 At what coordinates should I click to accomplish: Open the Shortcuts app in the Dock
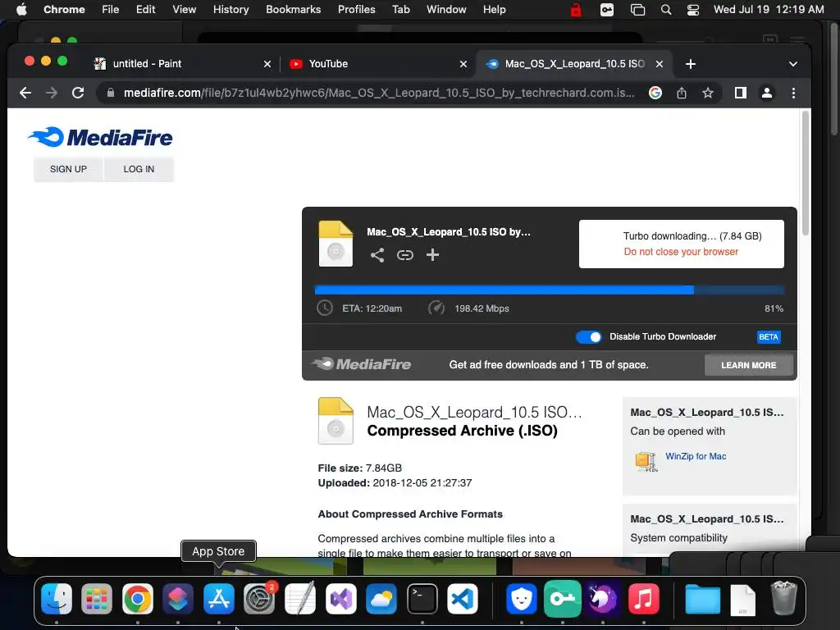click(178, 598)
